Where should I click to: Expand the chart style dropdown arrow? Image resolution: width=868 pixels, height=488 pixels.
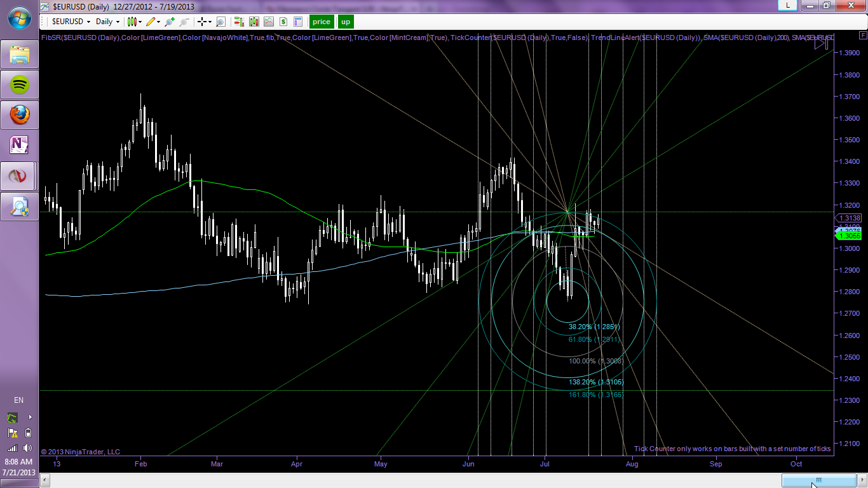[139, 22]
